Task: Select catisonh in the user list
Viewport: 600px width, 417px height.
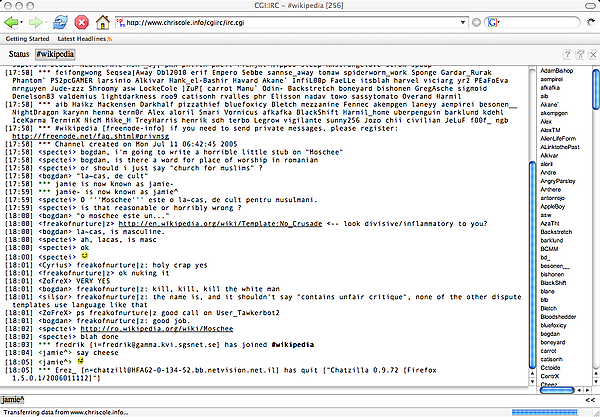Action: [x=551, y=359]
